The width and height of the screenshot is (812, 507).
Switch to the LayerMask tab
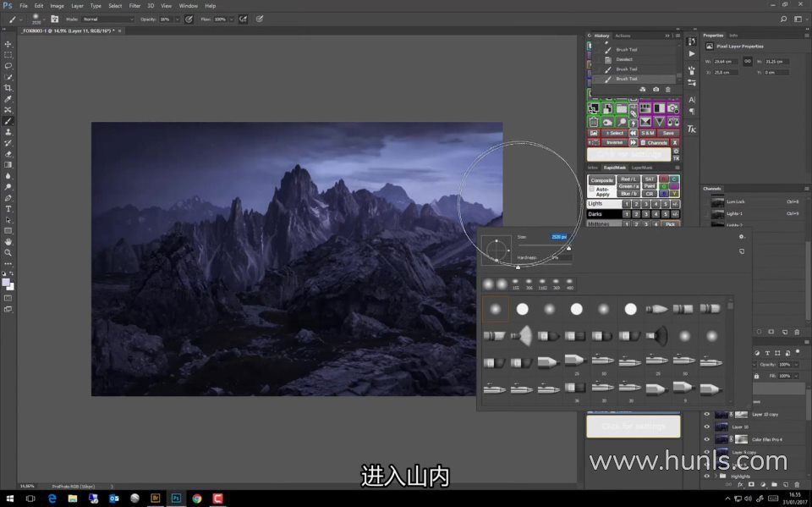[x=642, y=168]
